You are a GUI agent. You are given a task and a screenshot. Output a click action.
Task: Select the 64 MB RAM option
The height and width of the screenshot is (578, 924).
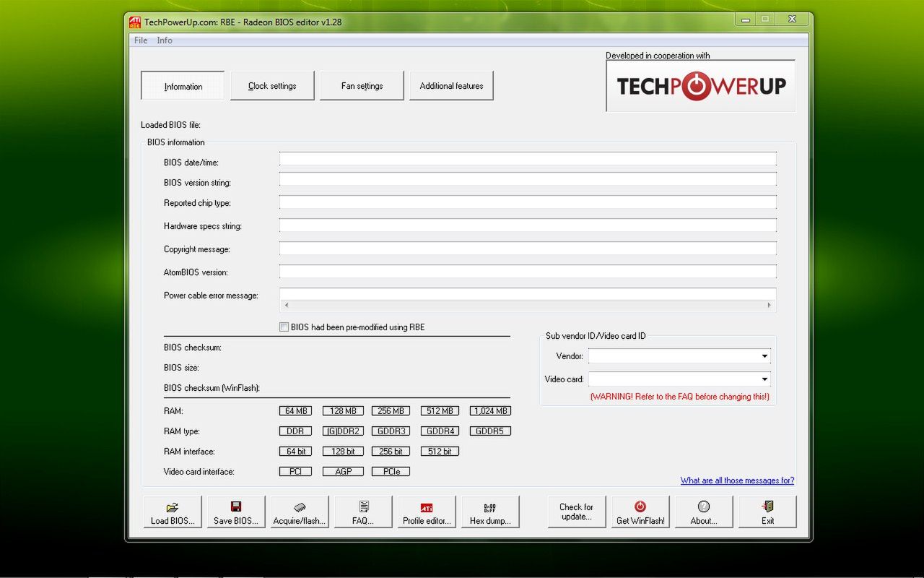[x=295, y=411]
